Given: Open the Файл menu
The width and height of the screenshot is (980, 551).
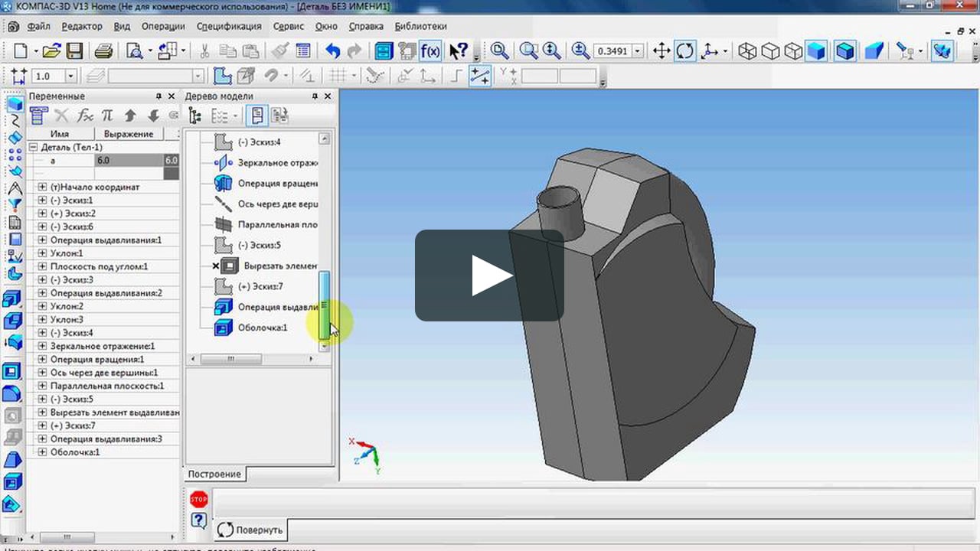Looking at the screenshot, I should point(38,26).
